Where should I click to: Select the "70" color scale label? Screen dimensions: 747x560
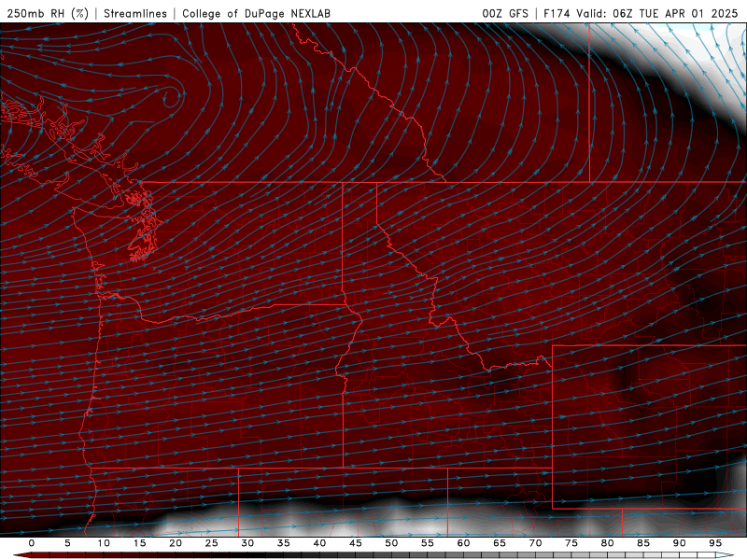[535, 543]
